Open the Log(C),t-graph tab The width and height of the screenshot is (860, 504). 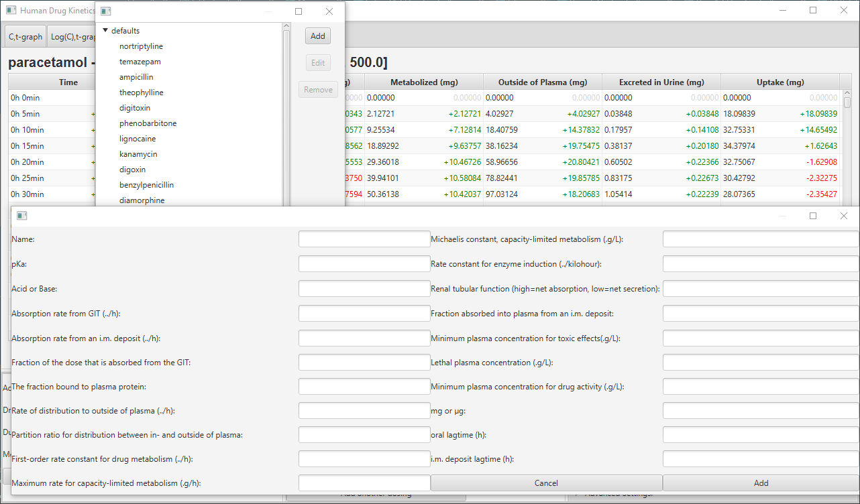point(72,37)
